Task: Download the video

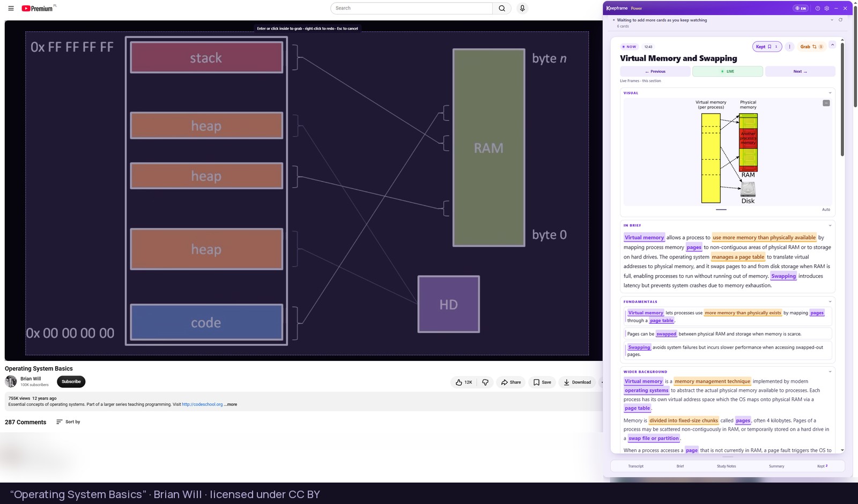Action: (577, 382)
